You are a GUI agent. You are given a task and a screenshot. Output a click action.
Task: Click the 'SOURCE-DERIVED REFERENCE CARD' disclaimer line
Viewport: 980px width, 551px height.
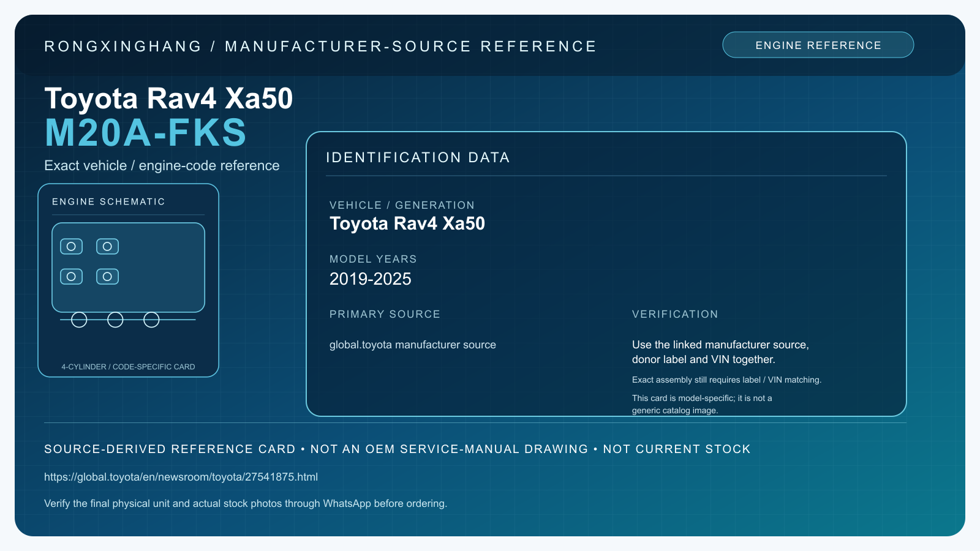(x=398, y=449)
